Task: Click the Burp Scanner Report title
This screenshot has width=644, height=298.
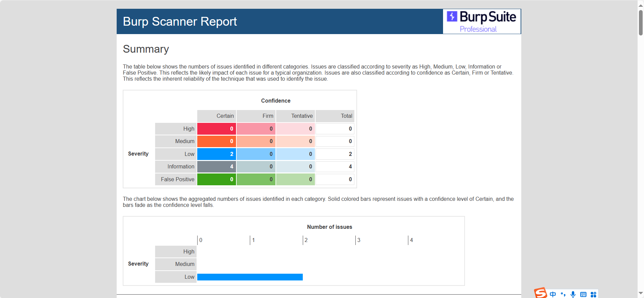Action: pyautogui.click(x=180, y=22)
